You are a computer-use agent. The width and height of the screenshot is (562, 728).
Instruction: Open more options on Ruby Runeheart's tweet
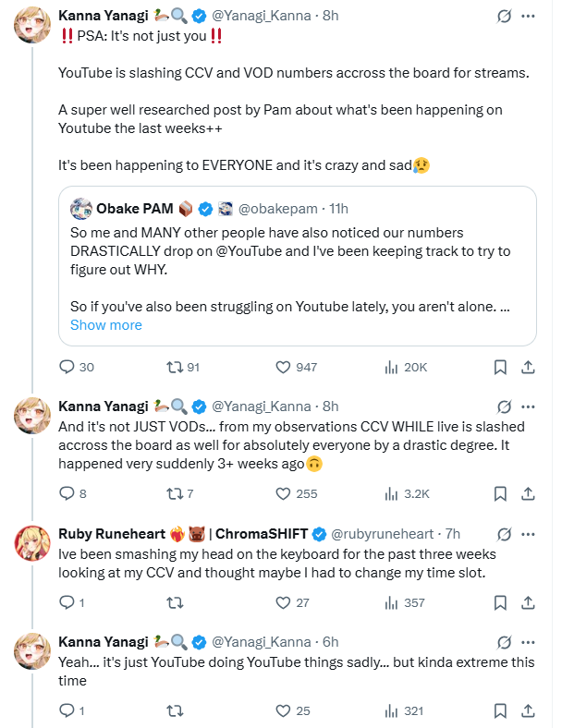[x=528, y=534]
